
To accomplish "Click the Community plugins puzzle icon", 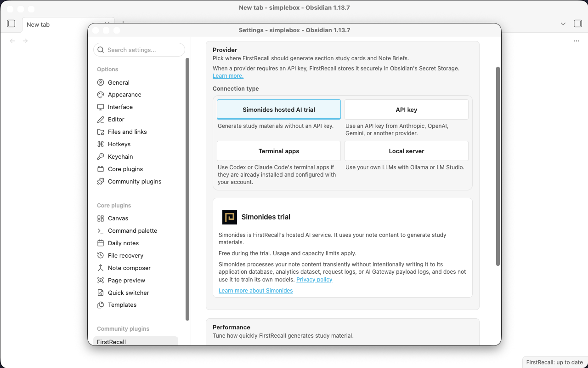I will tap(101, 182).
